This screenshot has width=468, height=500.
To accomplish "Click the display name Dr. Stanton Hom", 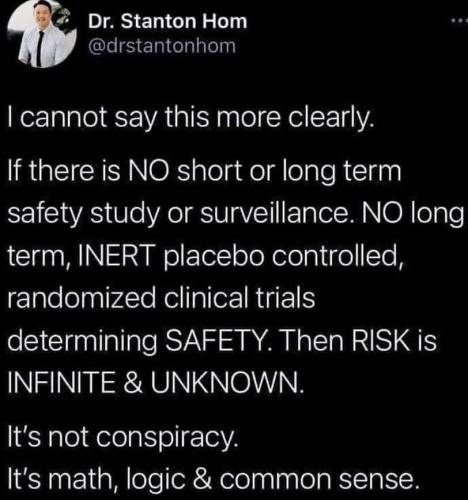I will click(168, 22).
